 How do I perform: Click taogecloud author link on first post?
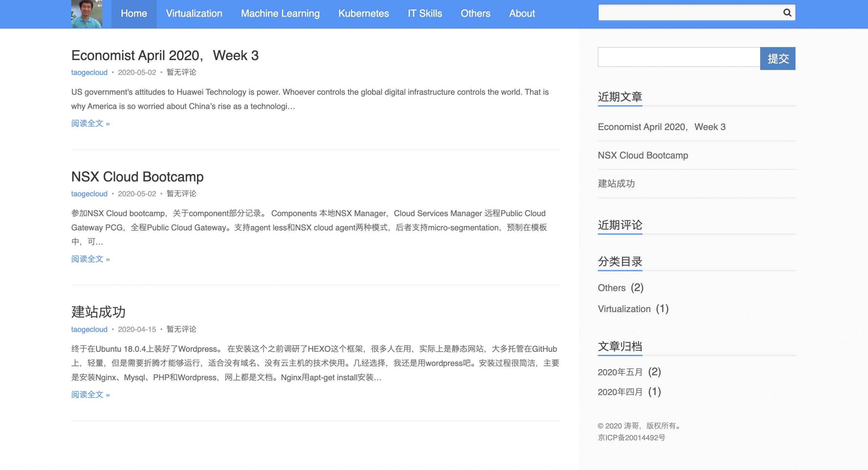(89, 73)
